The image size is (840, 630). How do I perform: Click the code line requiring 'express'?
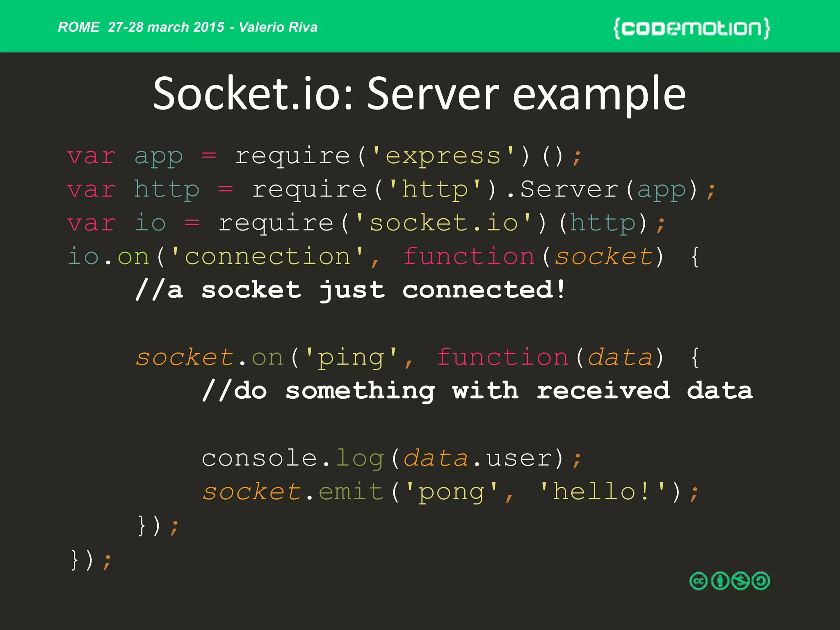(324, 157)
